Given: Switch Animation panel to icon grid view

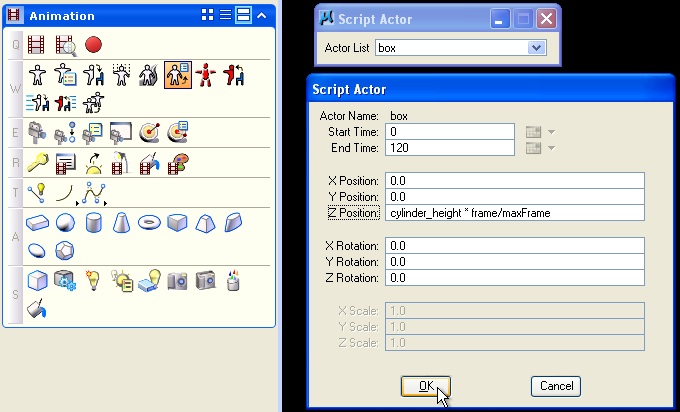Looking at the screenshot, I should point(207,15).
